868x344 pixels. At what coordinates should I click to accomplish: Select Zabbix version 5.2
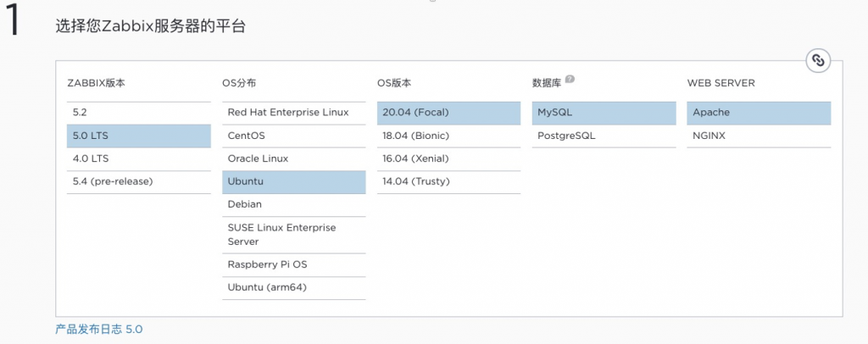[139, 113]
